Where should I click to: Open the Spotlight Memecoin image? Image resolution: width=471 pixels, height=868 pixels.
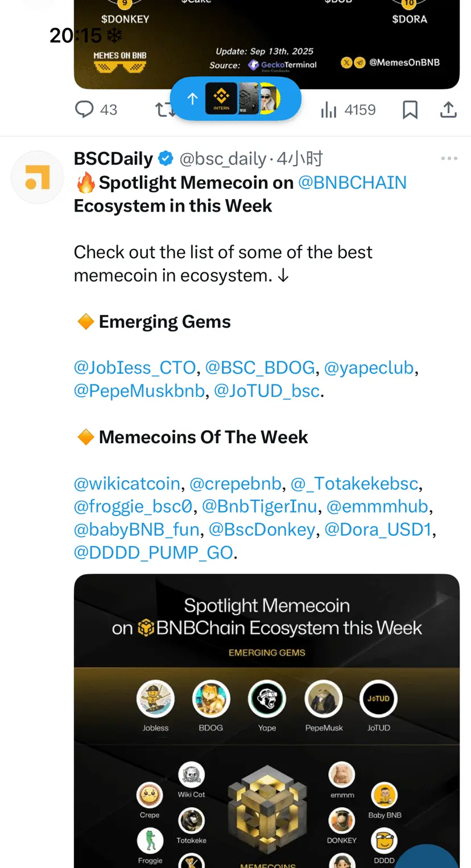pos(267,721)
